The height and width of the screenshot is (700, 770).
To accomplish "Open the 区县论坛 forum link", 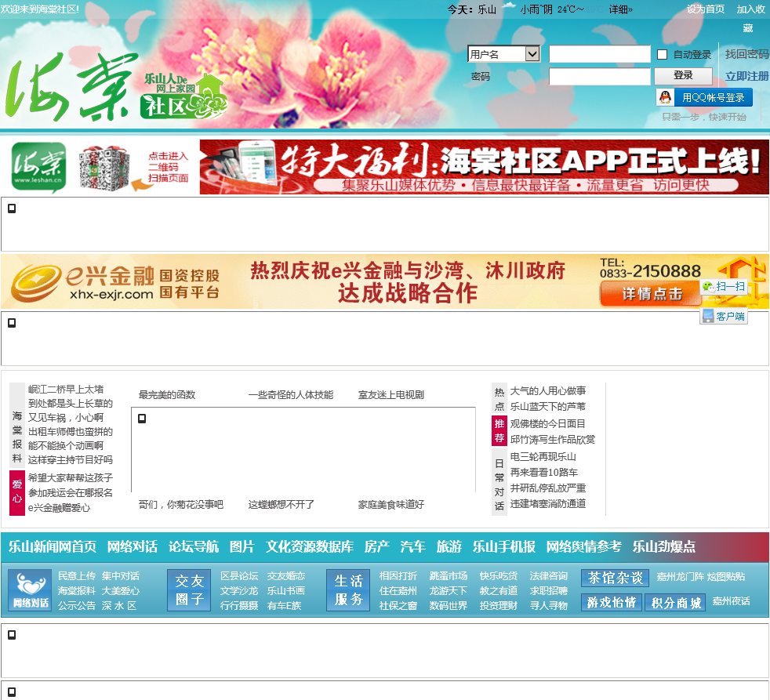I will 239,576.
